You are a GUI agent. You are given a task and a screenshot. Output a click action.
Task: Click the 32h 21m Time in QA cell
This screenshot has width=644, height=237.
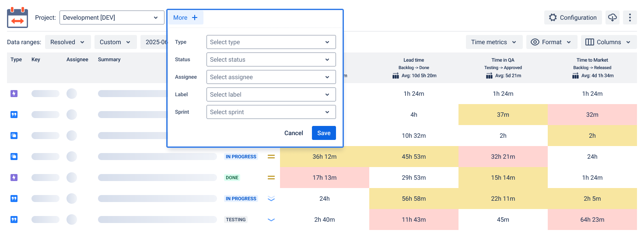tap(503, 157)
